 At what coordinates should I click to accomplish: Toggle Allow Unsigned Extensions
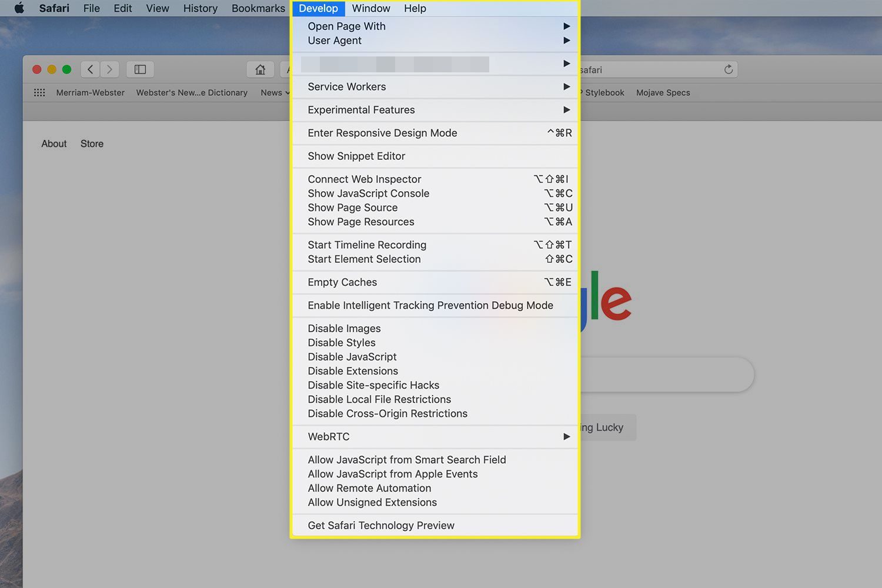pyautogui.click(x=435, y=502)
